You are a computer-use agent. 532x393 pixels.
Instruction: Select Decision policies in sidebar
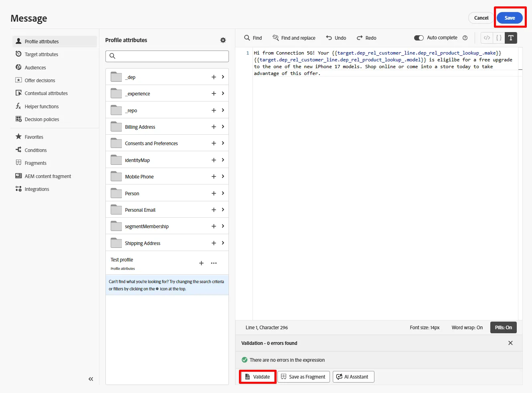click(55, 119)
